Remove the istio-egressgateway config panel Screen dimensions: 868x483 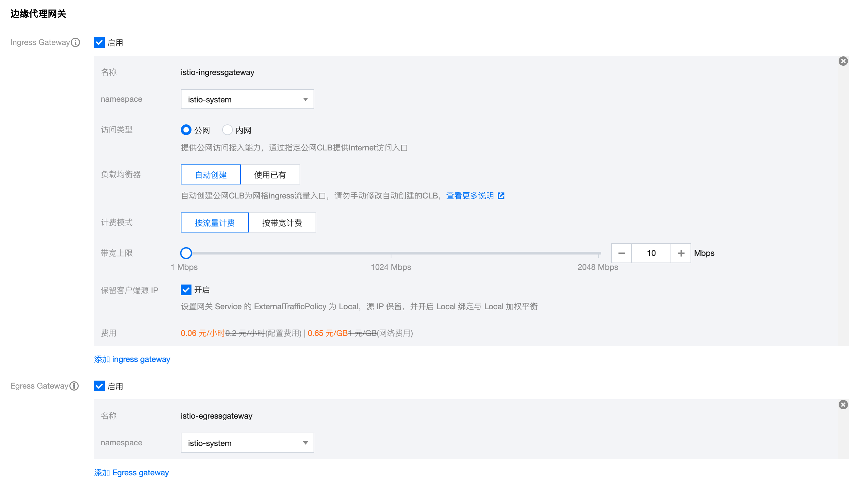pyautogui.click(x=843, y=405)
